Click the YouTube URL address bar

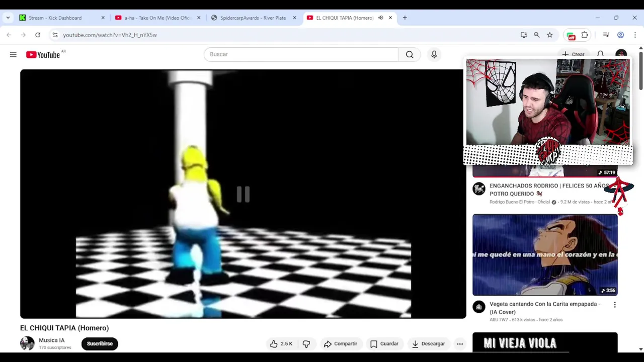pos(110,35)
